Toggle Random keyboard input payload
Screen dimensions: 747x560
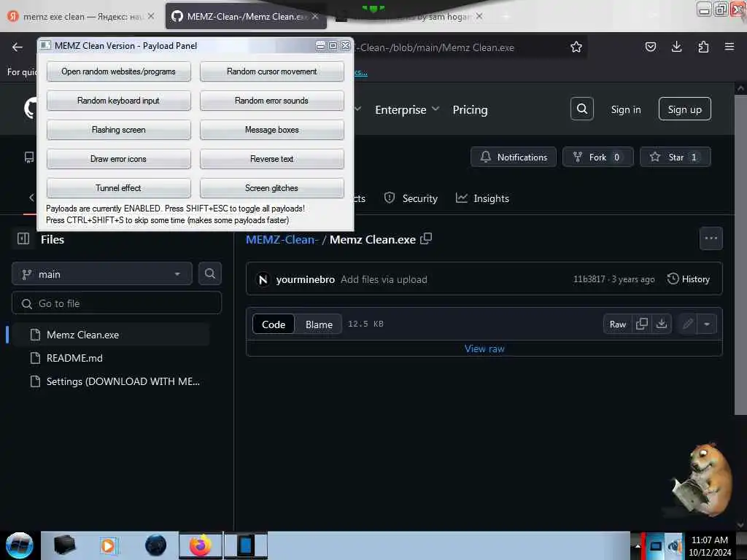click(x=119, y=101)
